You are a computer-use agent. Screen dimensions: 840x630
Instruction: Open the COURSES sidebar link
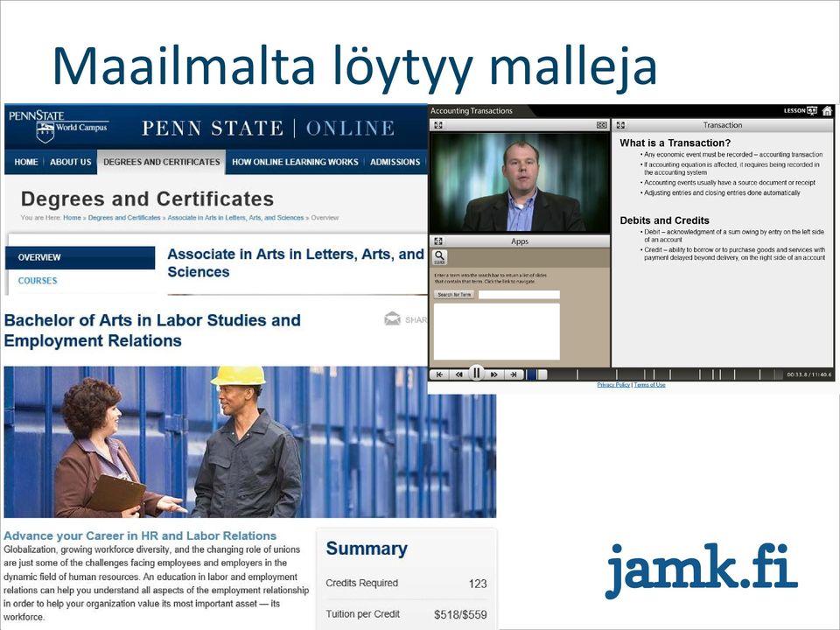click(x=38, y=281)
